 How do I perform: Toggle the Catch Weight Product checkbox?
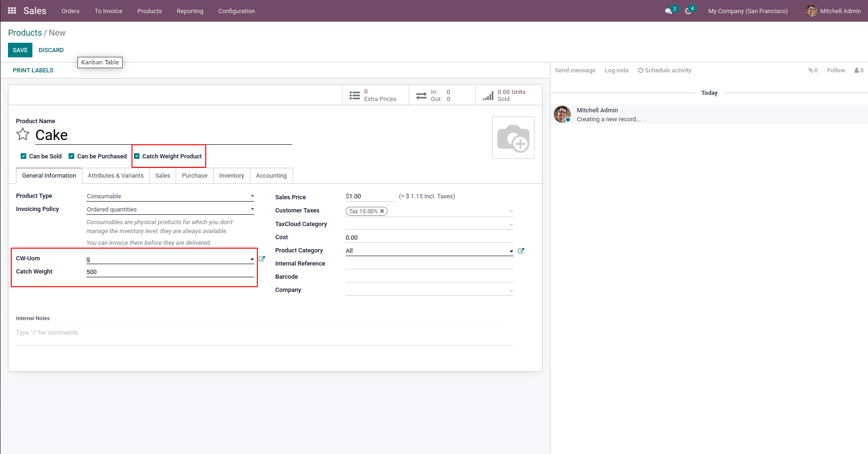[x=137, y=156]
